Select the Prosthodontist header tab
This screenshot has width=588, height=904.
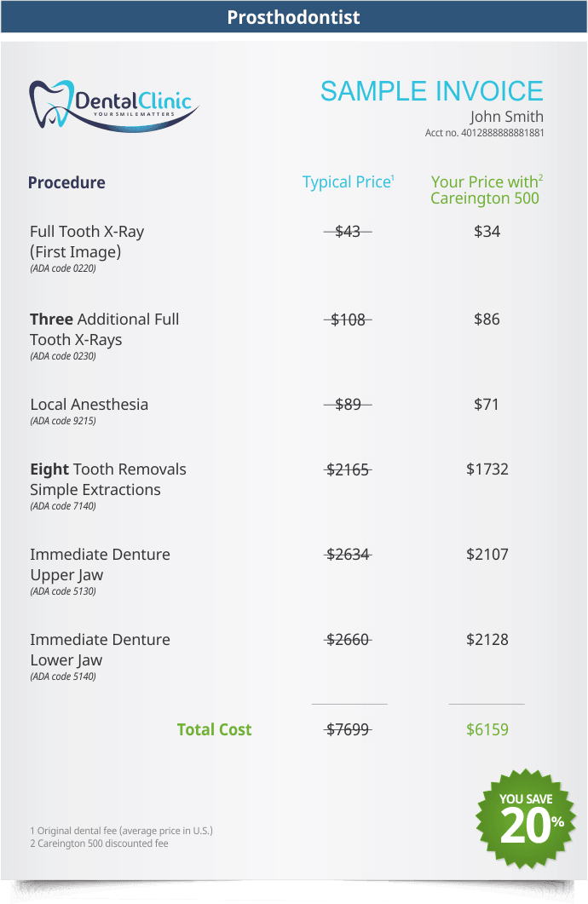[294, 17]
